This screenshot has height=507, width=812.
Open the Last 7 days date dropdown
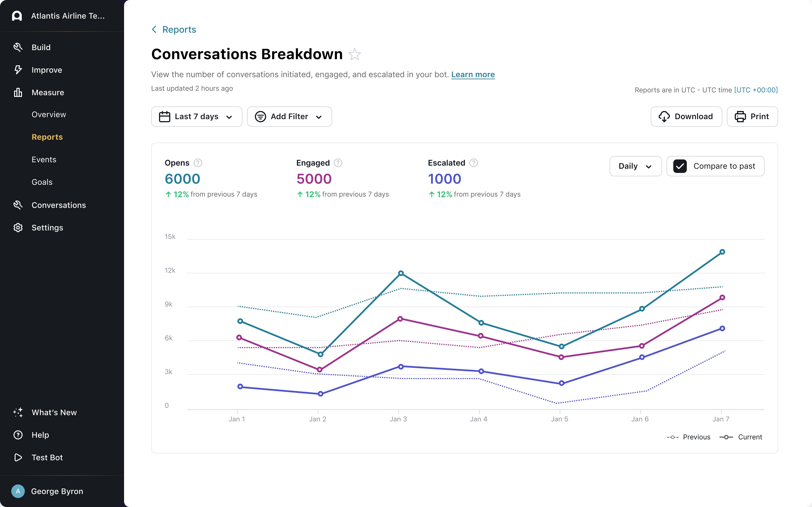coord(197,117)
